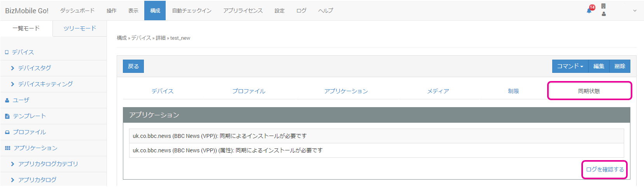Open the notifications bell with 14 alerts
This screenshot has width=644, height=187.
pos(590,10)
